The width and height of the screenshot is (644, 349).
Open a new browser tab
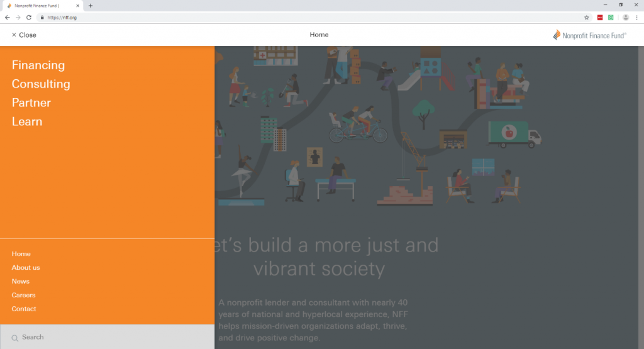(x=91, y=6)
